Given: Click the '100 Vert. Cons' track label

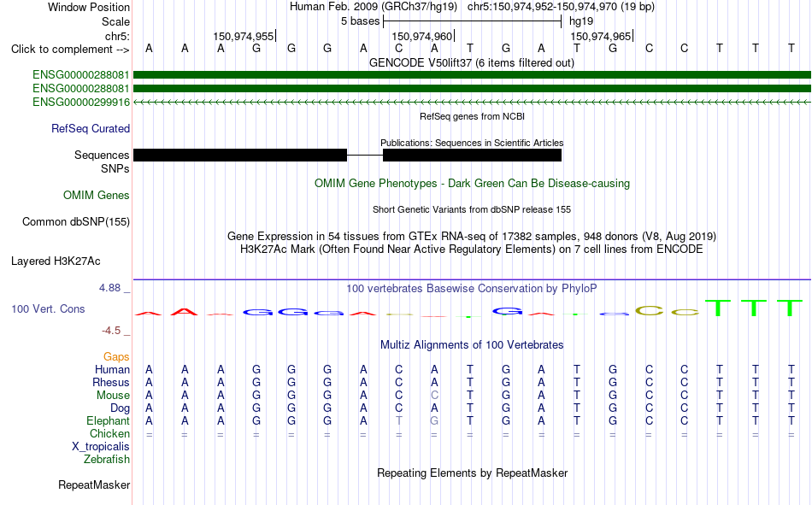Looking at the screenshot, I should [x=48, y=308].
